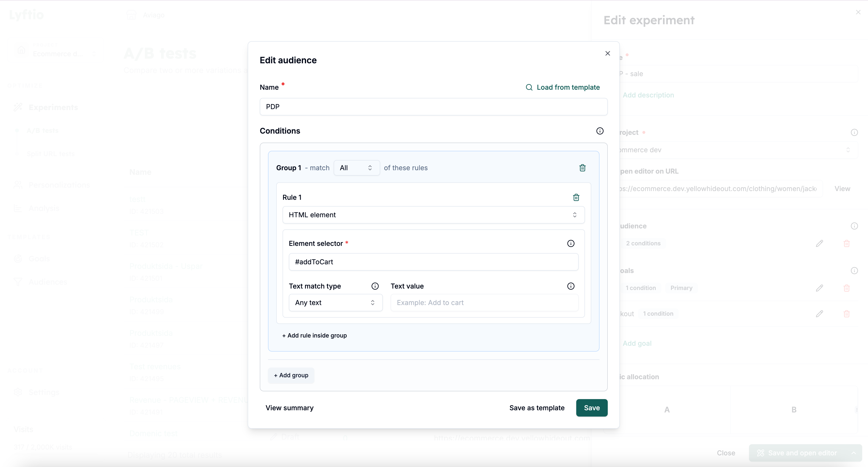Open the Element selector info icon
This screenshot has width=868, height=467.
click(x=571, y=243)
